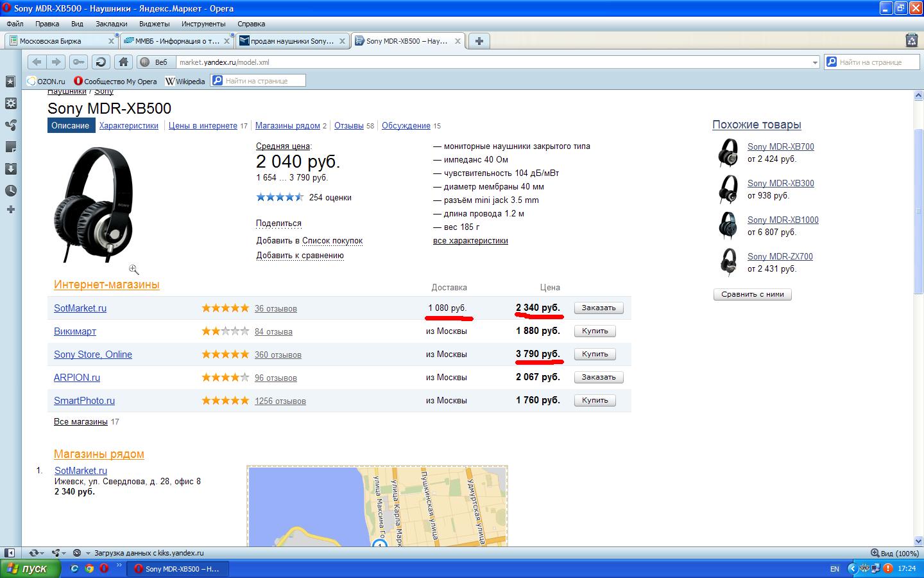Zoom the headphone image with magnifier icon
Image resolution: width=924 pixels, height=578 pixels.
click(133, 270)
